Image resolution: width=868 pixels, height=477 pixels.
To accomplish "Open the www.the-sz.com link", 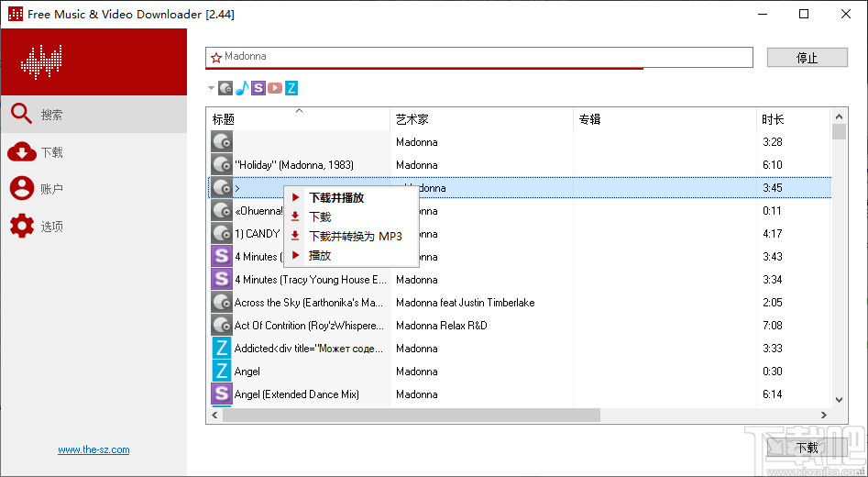I will [x=93, y=449].
